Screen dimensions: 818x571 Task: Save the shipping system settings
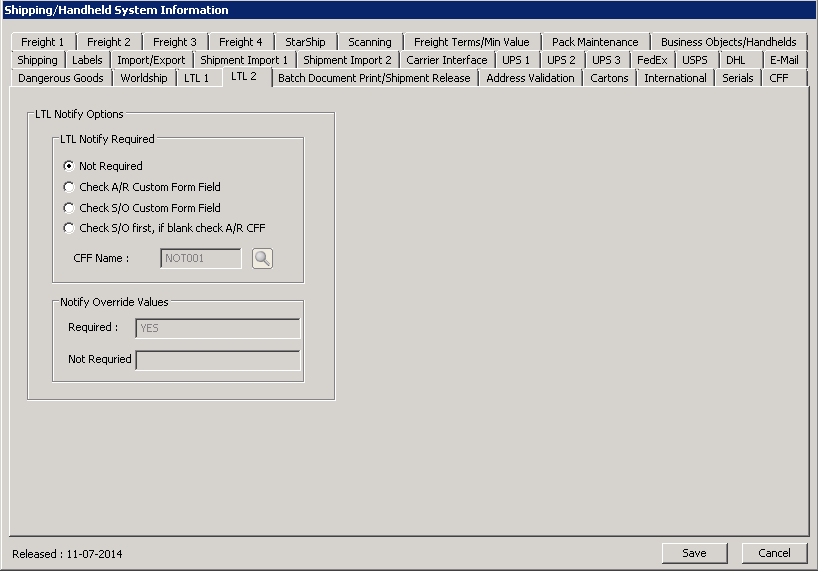pyautogui.click(x=694, y=553)
